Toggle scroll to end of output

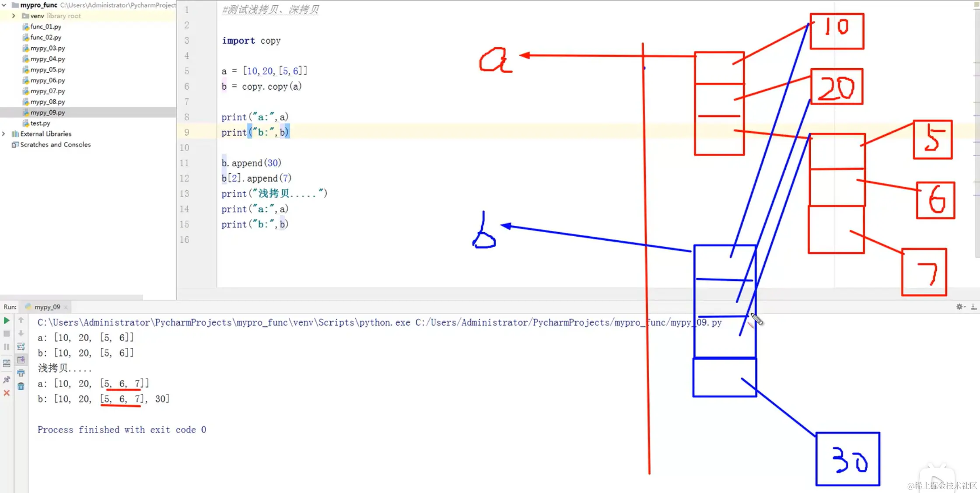click(21, 360)
